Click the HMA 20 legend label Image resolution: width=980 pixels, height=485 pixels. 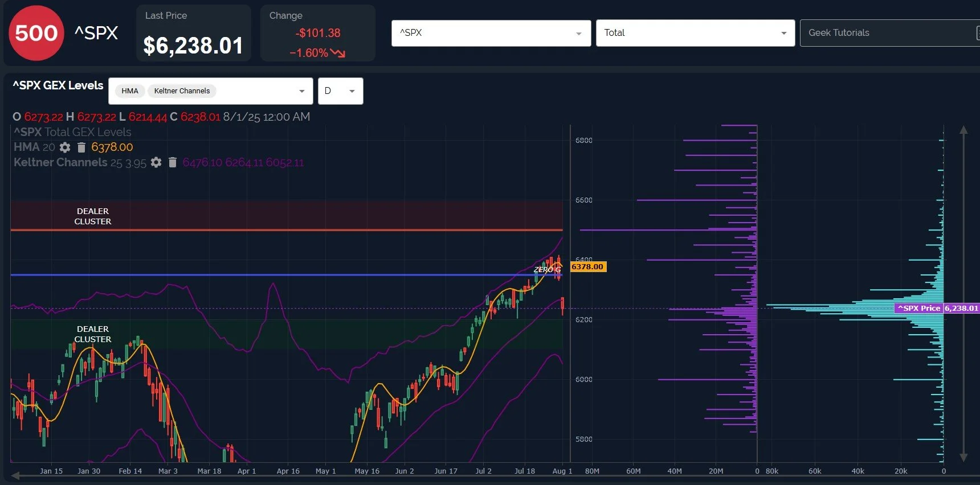(34, 147)
